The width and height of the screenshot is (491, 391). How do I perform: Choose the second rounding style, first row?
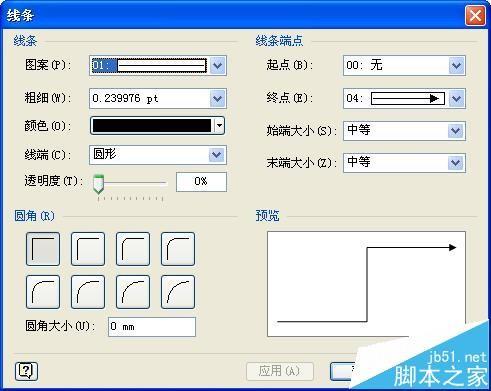coord(88,249)
